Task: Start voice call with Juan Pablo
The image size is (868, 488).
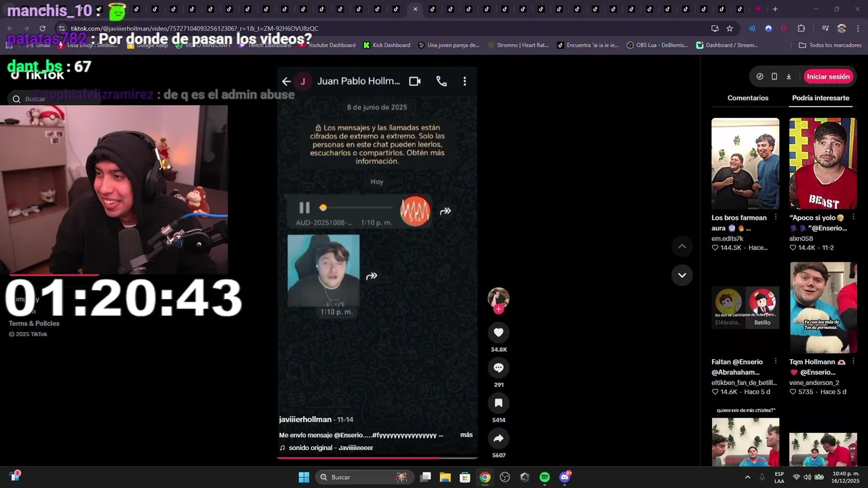Action: point(441,81)
